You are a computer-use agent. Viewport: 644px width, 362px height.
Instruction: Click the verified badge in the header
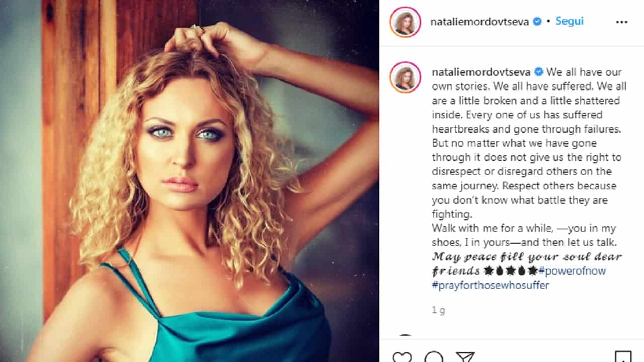537,22
